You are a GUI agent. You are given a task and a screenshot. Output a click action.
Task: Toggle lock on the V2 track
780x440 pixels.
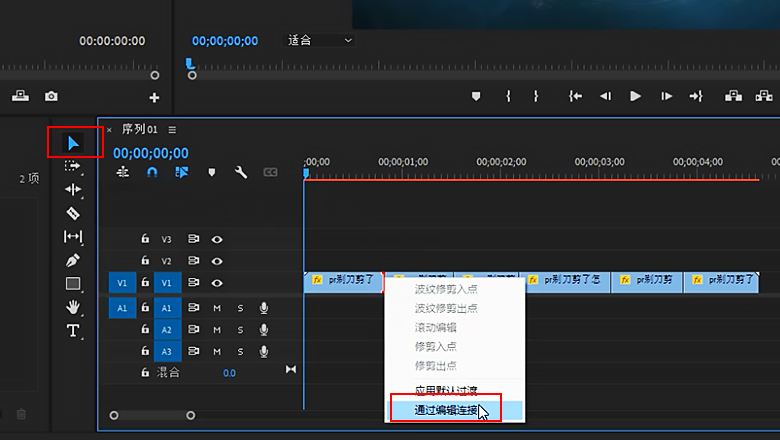coord(145,261)
